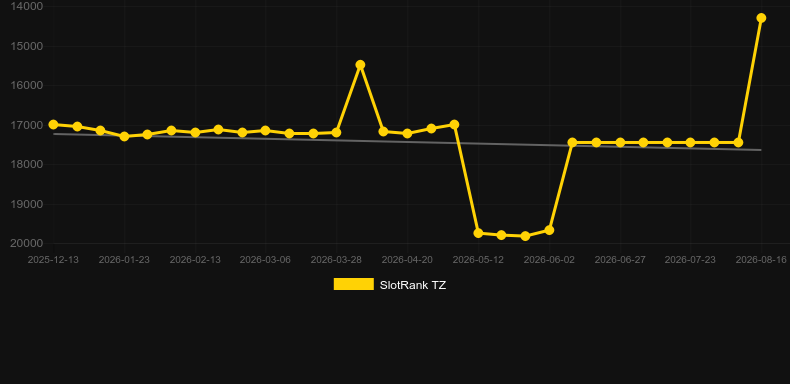
Task: Click the 2026-07-23 date label
Action: (x=690, y=260)
